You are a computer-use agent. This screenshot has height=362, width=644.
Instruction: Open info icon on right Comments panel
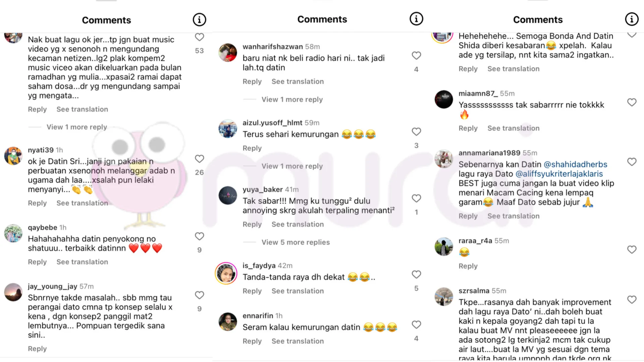coord(632,19)
